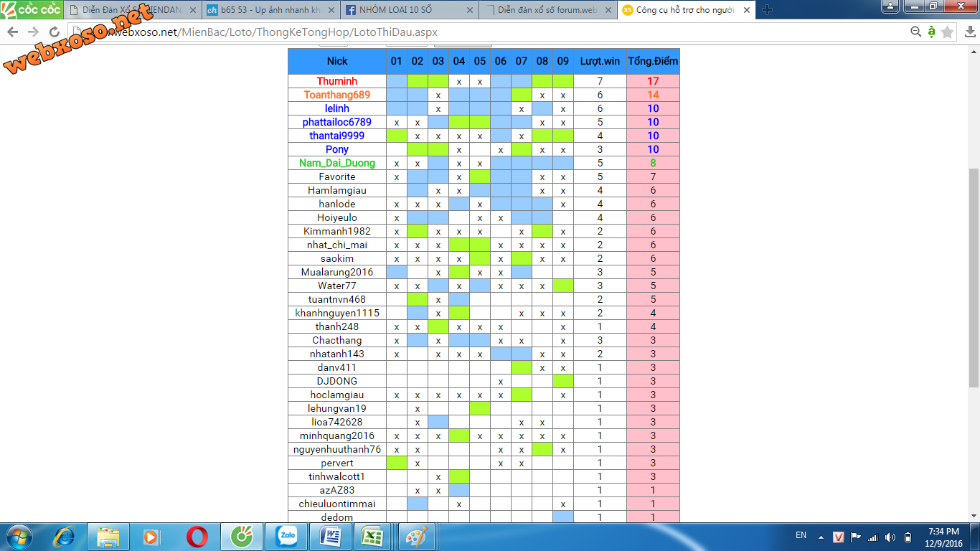Reload the current page
The image size is (980, 551).
click(x=55, y=32)
